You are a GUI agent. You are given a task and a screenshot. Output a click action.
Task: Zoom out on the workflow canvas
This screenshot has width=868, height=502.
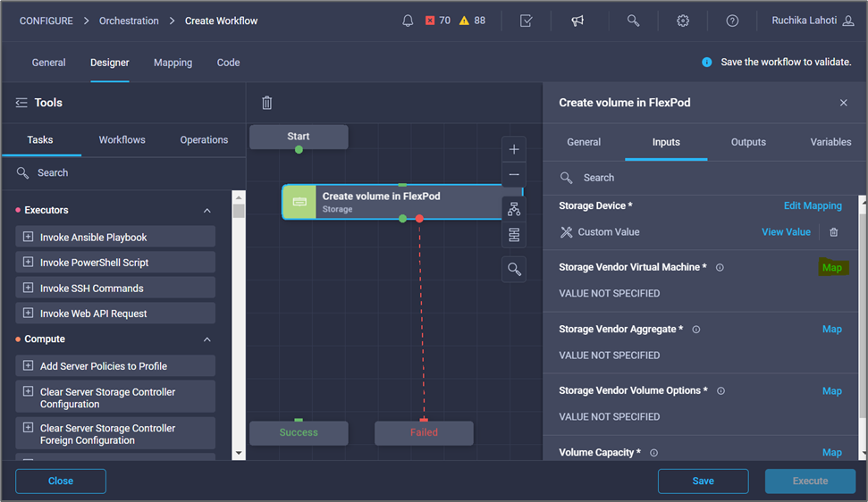(514, 174)
